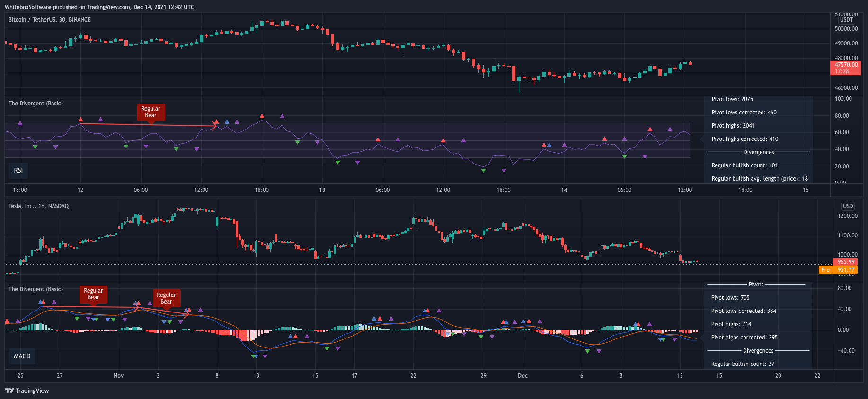868x399 pixels.
Task: Click Pivot lows corrected: 384 row
Action: [744, 311]
